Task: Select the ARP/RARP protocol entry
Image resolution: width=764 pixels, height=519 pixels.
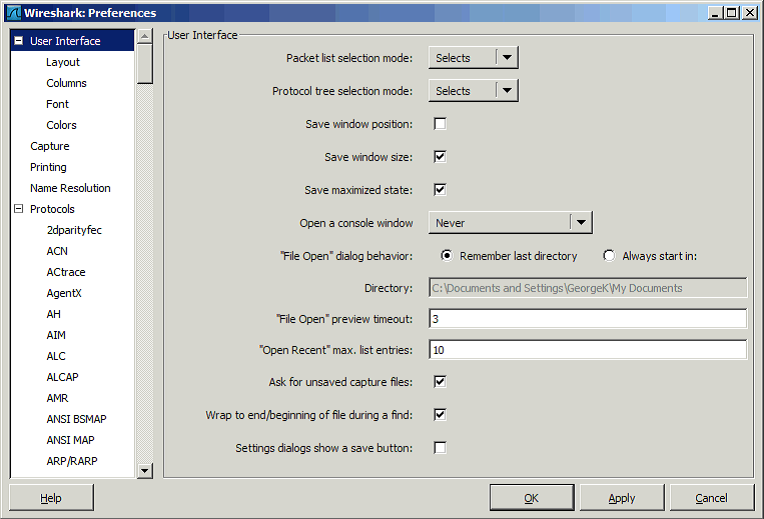Action: [x=72, y=461]
